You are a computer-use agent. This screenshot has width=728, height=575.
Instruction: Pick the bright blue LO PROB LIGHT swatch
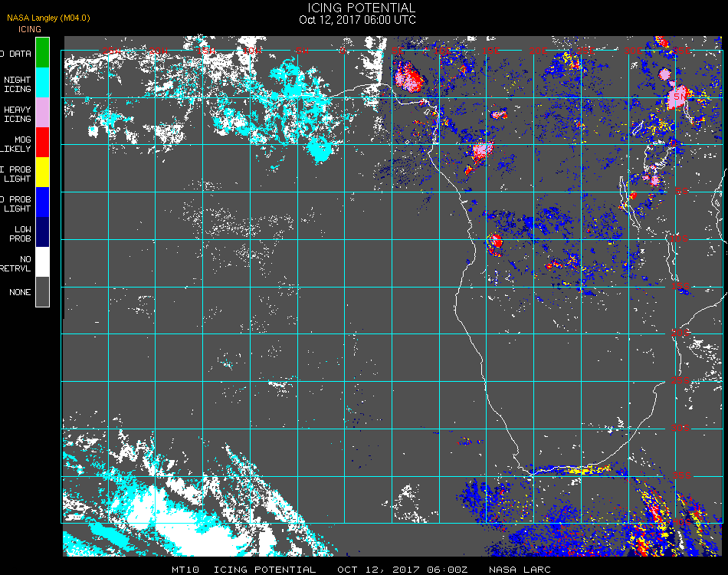(42, 202)
